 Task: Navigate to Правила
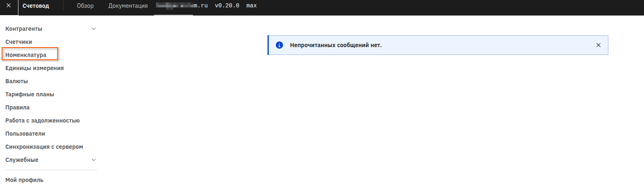pyautogui.click(x=17, y=107)
